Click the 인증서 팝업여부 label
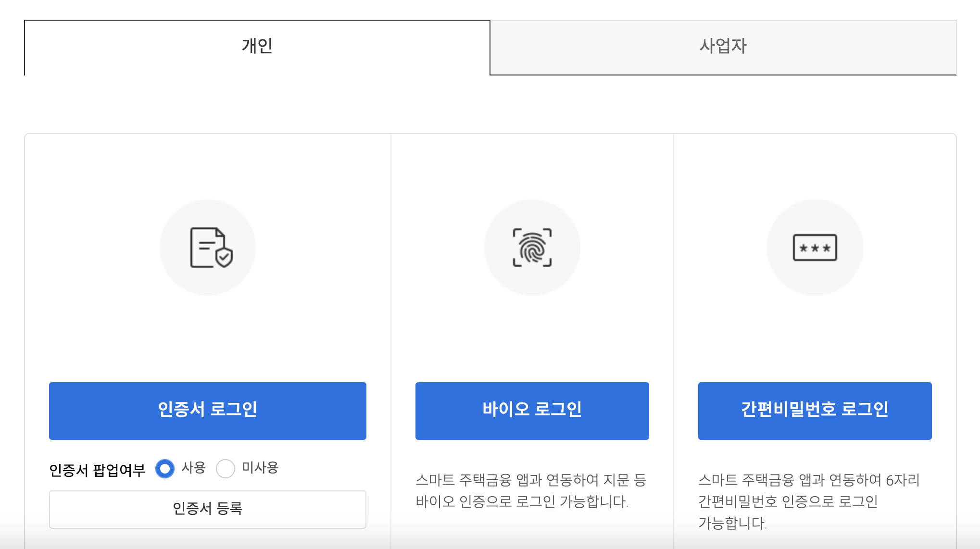Screen dimensions: 980x549 pyautogui.click(x=97, y=470)
